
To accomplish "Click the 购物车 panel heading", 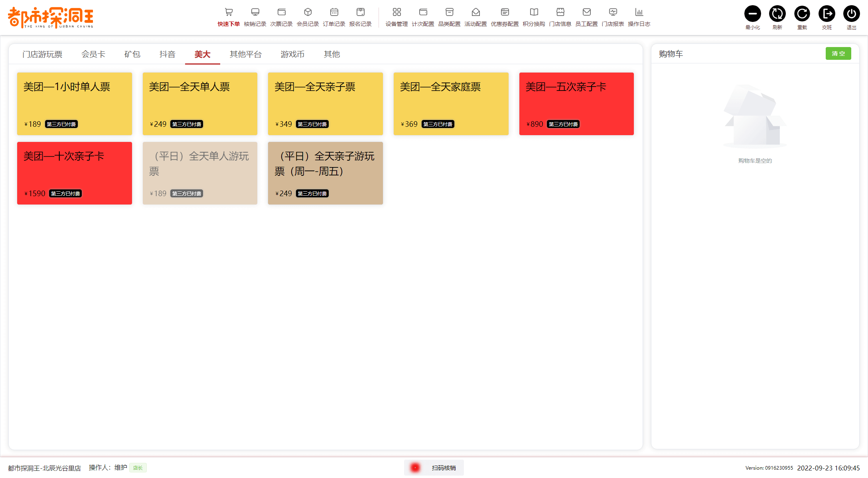I will (671, 54).
